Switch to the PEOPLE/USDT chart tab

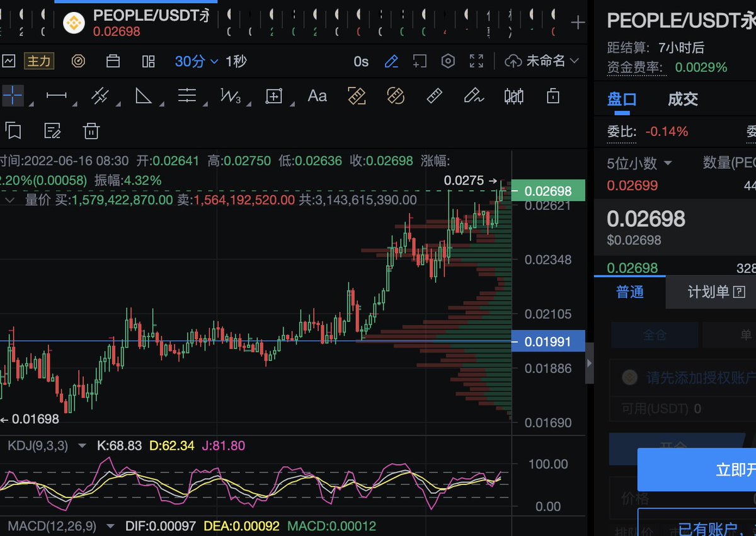pos(136,23)
